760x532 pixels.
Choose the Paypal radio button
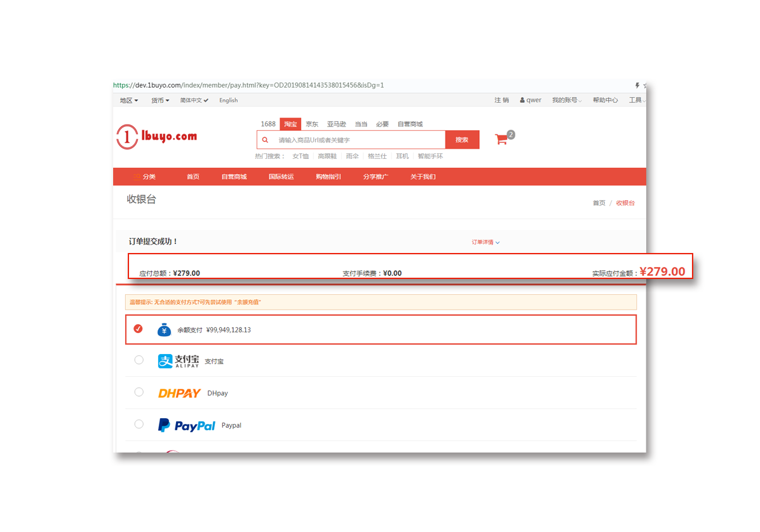click(x=139, y=424)
